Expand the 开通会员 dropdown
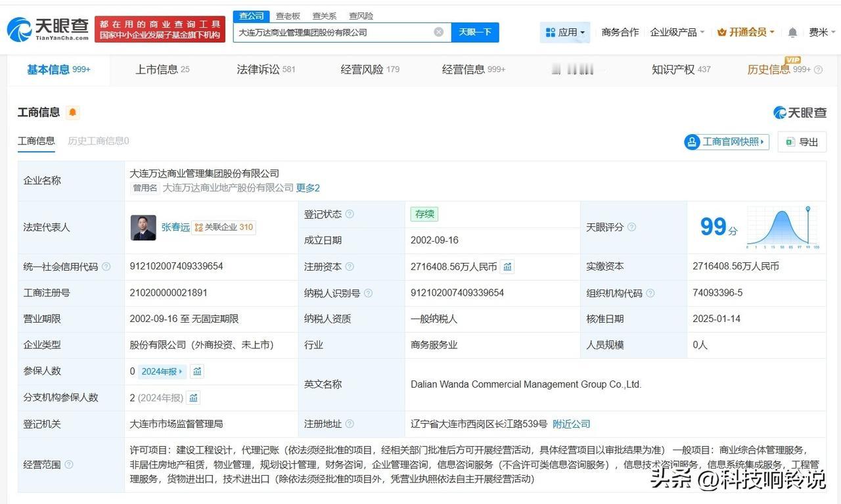Screen dimensions: 841x504 [x=746, y=32]
